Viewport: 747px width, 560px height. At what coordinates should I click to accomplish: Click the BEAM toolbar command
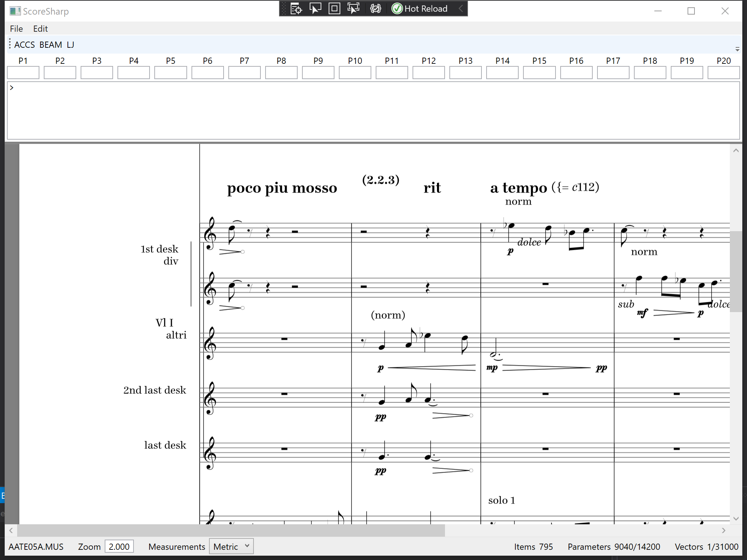click(51, 44)
